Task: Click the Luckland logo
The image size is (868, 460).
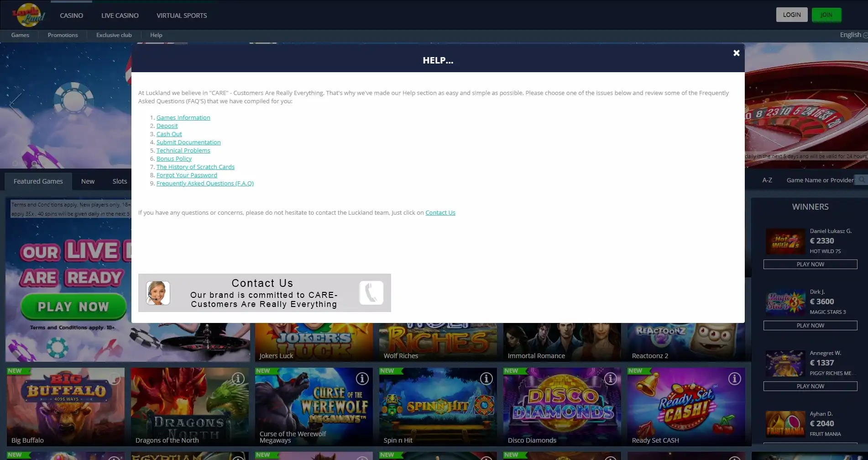Action: click(29, 15)
